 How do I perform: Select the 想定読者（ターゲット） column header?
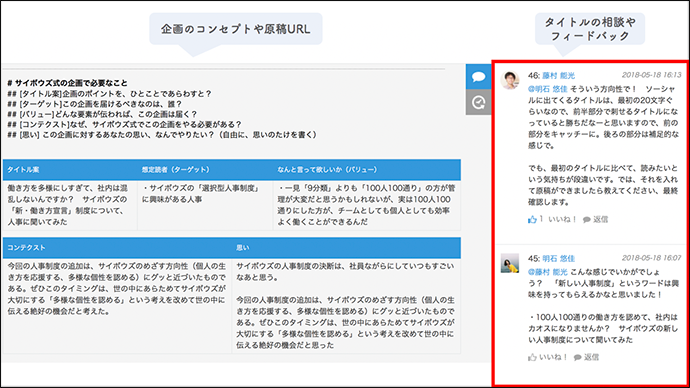[x=205, y=170]
